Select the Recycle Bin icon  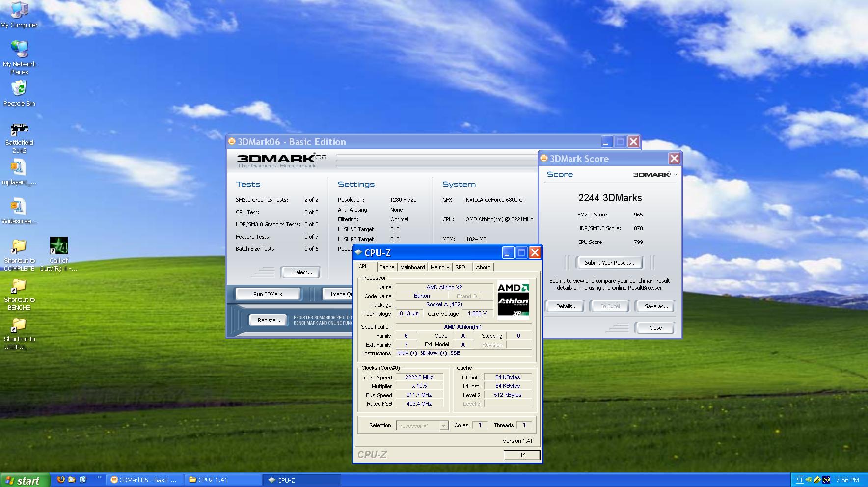pos(19,93)
